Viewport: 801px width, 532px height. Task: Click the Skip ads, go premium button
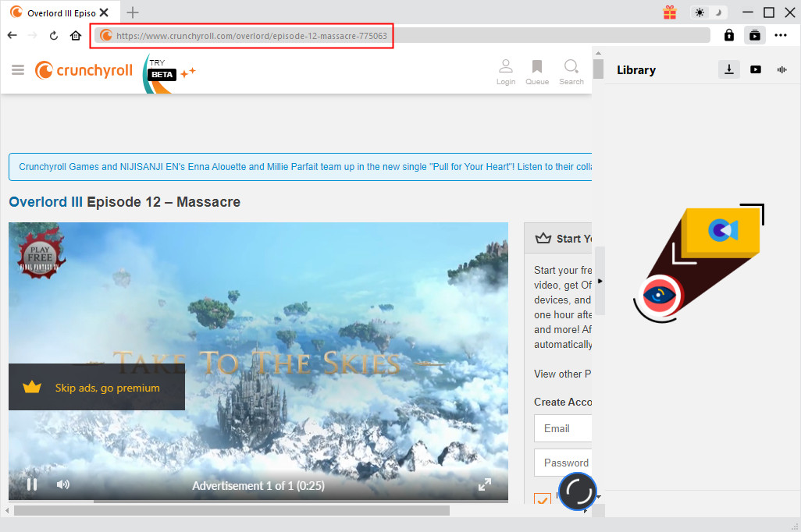click(x=96, y=386)
